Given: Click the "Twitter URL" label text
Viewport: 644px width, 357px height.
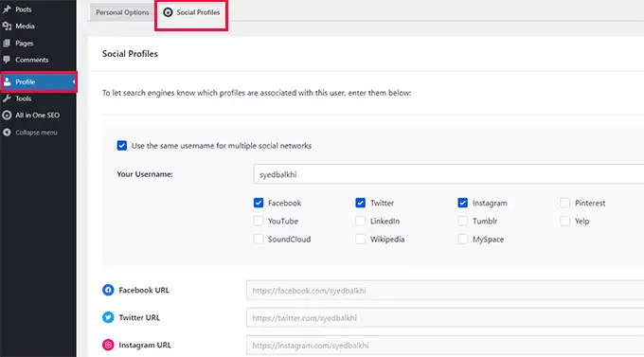Looking at the screenshot, I should click(139, 317).
